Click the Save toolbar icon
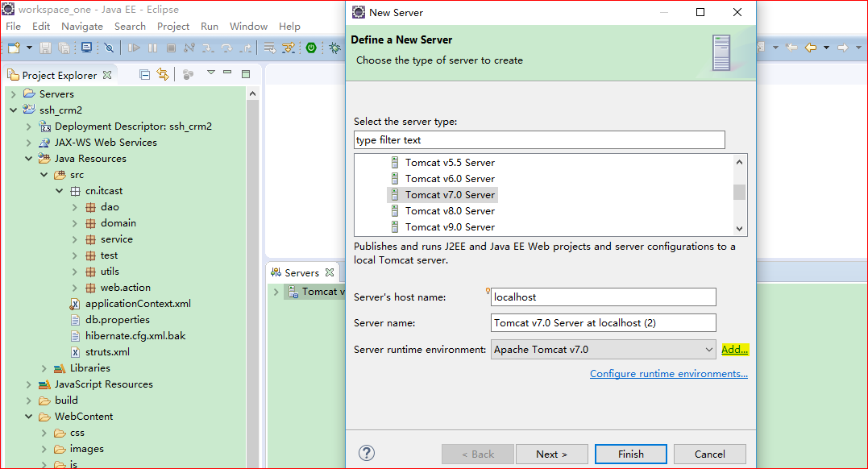This screenshot has height=469, width=868. 45,48
